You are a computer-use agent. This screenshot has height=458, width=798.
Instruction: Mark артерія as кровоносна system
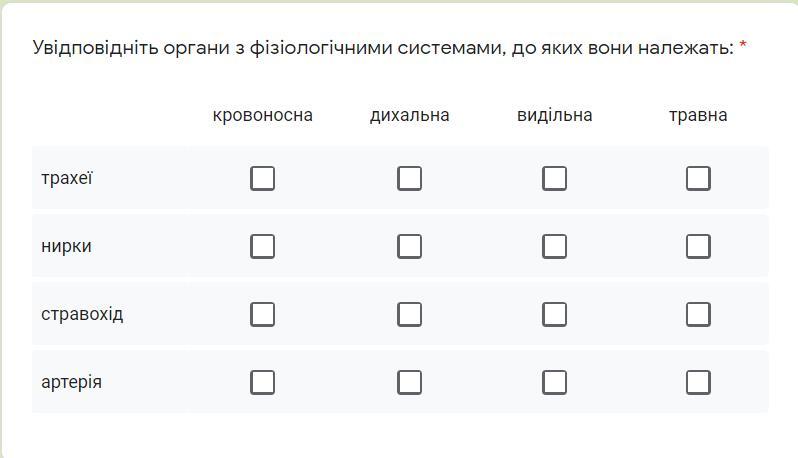tap(262, 382)
